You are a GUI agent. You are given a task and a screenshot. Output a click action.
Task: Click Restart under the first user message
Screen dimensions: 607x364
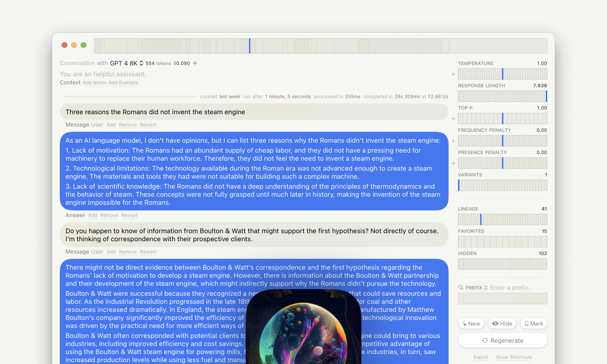148,125
